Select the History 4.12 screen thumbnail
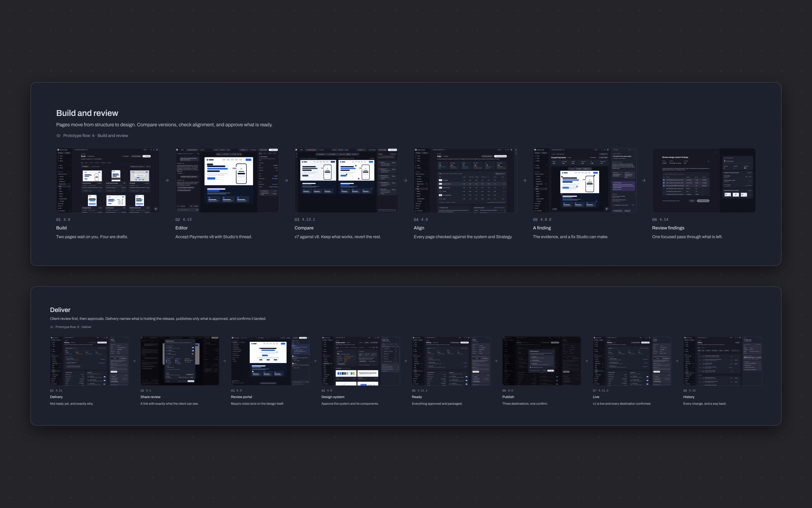Viewport: 812px width, 508px height. click(x=723, y=361)
